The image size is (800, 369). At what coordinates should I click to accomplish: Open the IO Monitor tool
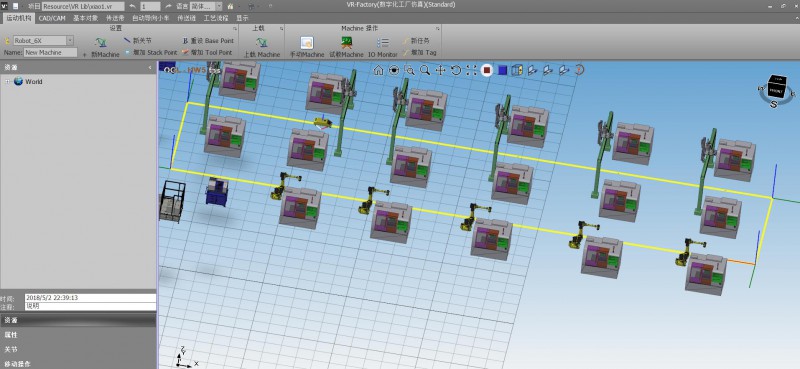(383, 47)
